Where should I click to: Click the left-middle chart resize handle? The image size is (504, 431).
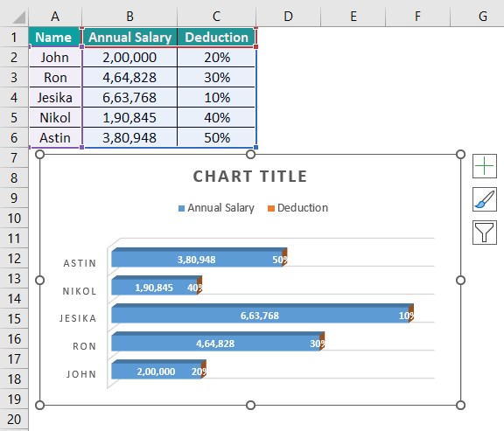point(39,281)
